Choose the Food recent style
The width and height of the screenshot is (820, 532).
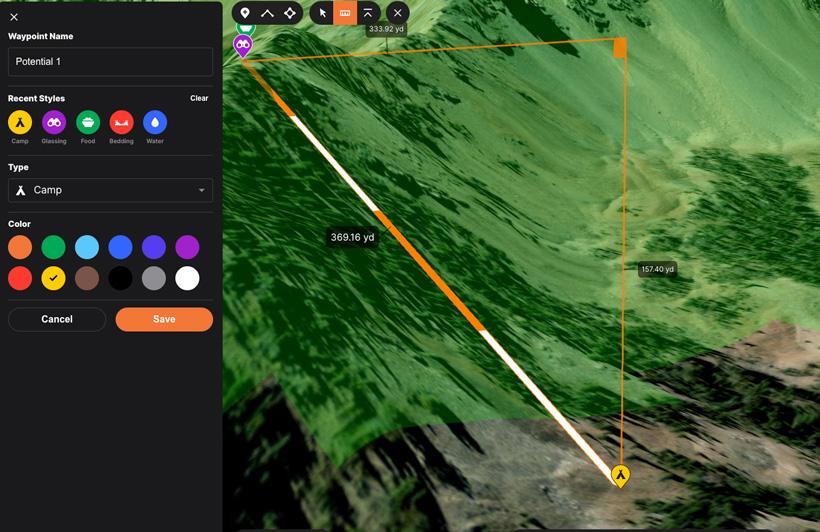click(88, 123)
